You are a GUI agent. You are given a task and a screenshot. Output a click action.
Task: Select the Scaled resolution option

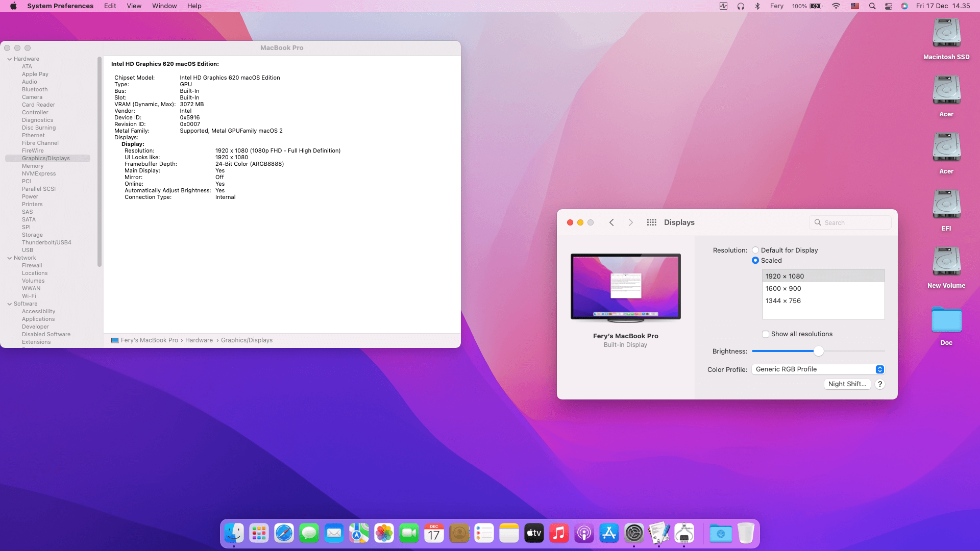coord(755,260)
